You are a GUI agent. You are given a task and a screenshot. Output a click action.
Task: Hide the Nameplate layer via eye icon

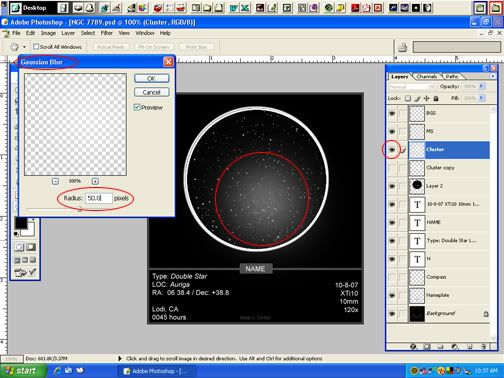point(392,295)
